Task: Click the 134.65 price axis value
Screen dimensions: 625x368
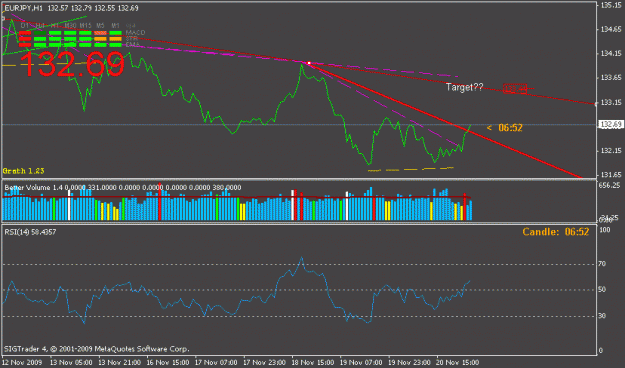Action: click(611, 29)
